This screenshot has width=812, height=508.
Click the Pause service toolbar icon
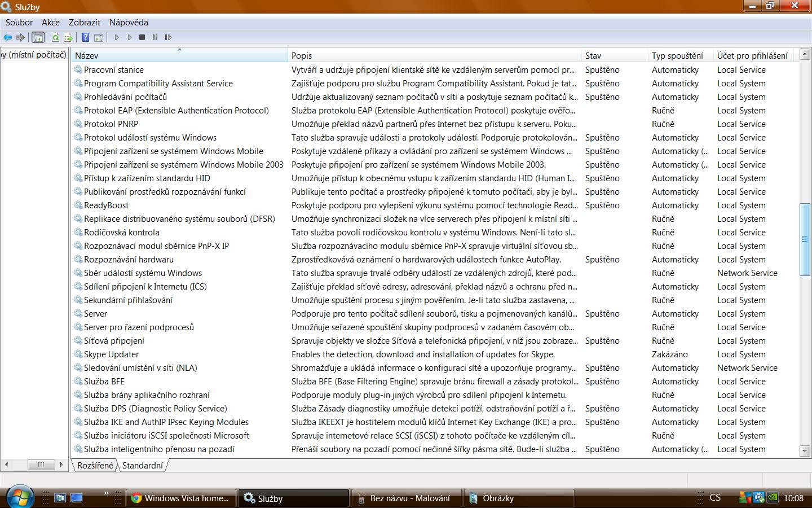pyautogui.click(x=155, y=37)
